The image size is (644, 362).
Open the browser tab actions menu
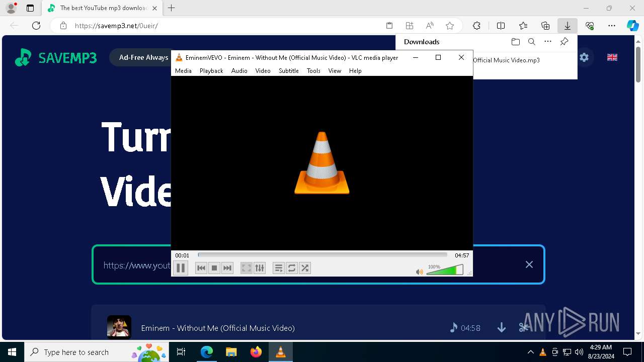pyautogui.click(x=30, y=8)
